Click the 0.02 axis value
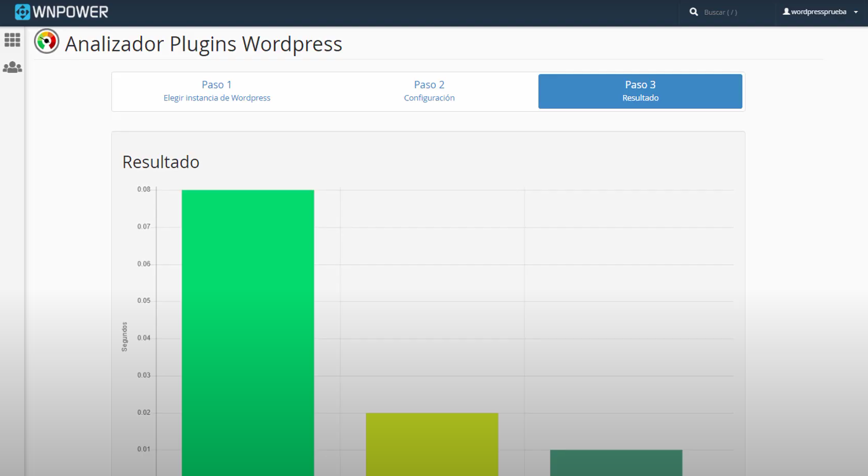868x476 pixels. 144,412
